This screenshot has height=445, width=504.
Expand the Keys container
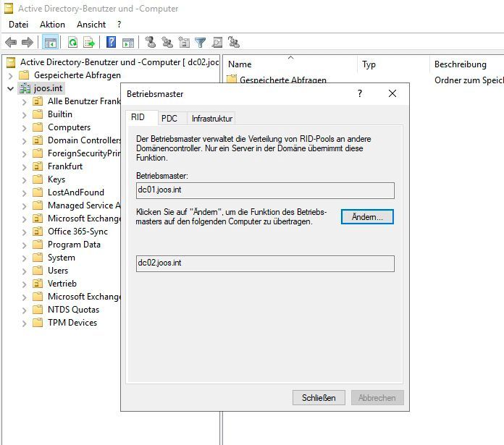click(24, 179)
